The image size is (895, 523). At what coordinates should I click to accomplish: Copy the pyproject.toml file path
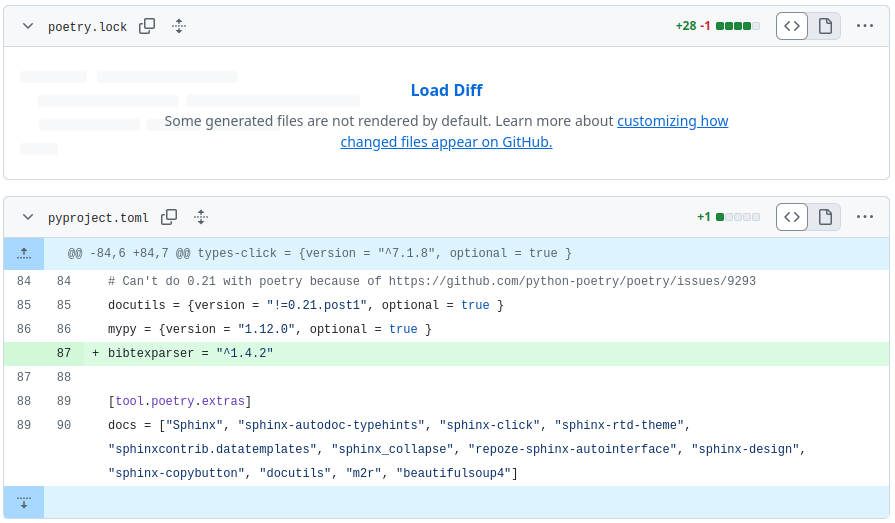(x=169, y=217)
